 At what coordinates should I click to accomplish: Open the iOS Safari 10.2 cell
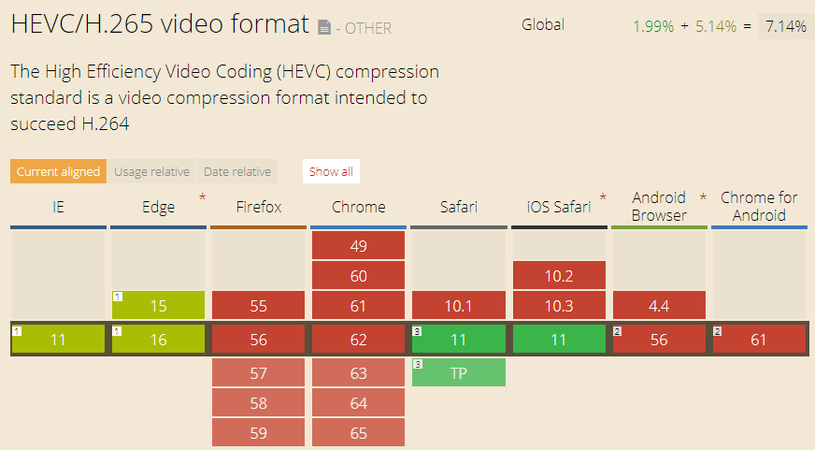click(558, 276)
